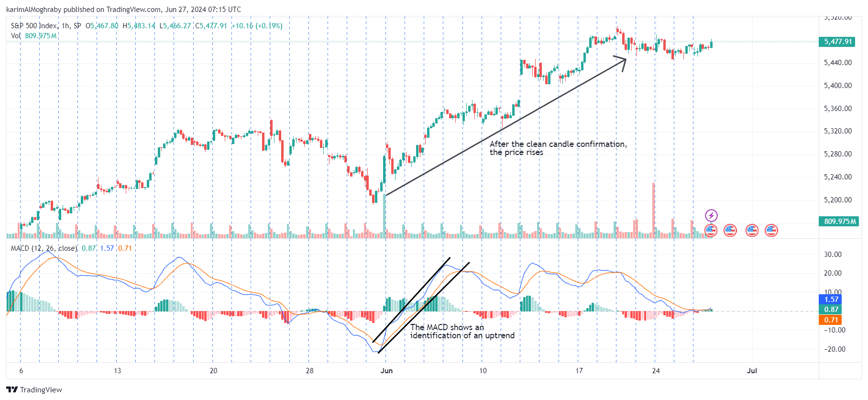
Task: Click the MACD (12, 26, close) indicator title
Action: click(44, 248)
